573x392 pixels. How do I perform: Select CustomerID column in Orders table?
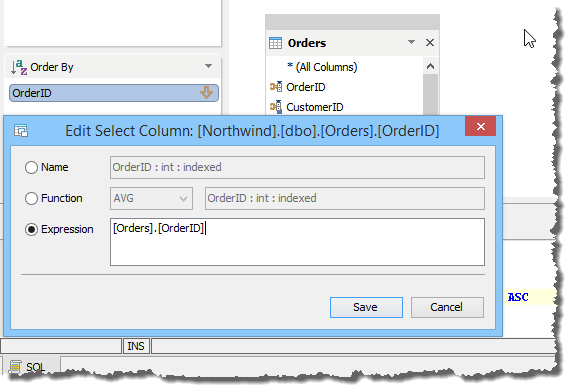(x=315, y=107)
